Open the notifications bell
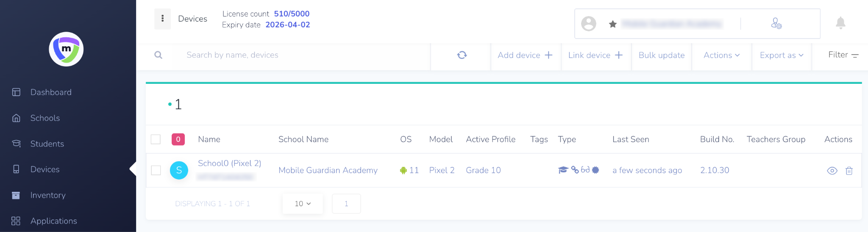The width and height of the screenshot is (868, 232). 840,23
